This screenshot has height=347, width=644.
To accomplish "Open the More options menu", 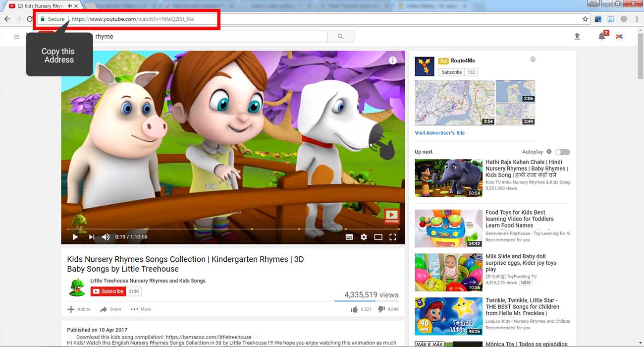I will point(141,309).
